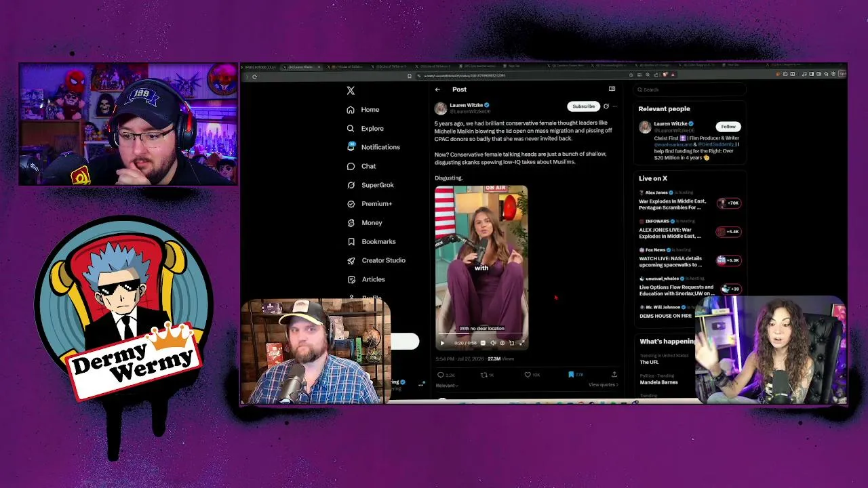The height and width of the screenshot is (488, 868).
Task: Click the Premium+ badge icon
Action: [x=351, y=204]
